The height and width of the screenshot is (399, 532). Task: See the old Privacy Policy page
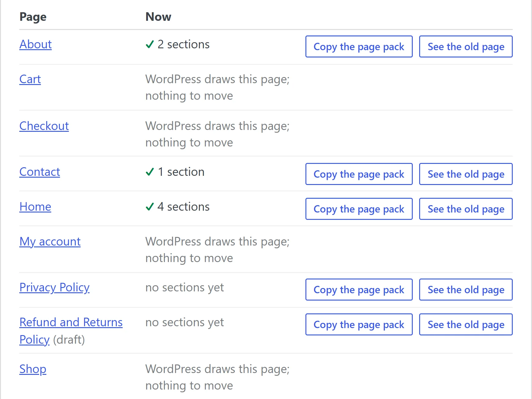[466, 290]
